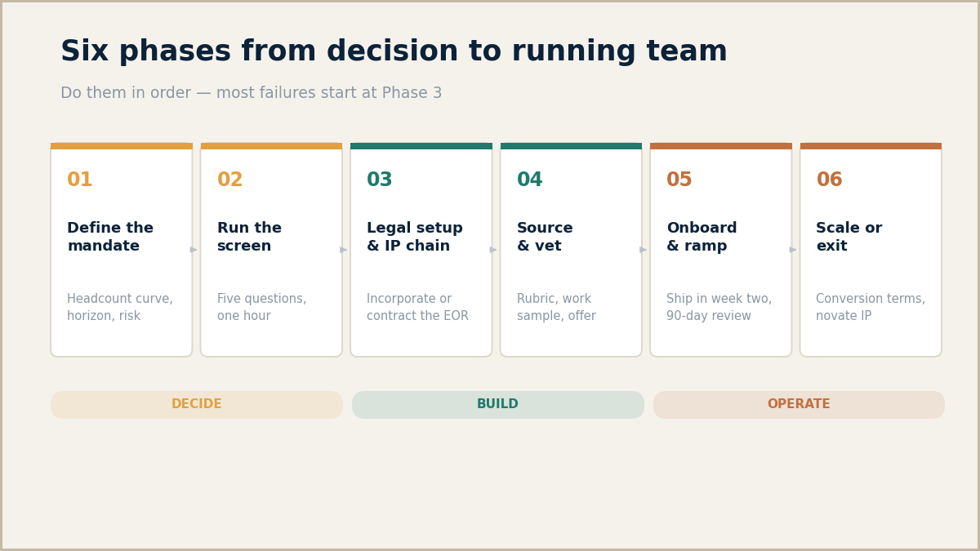The width and height of the screenshot is (980, 551).
Task: Select the BUILD phase group pill
Action: [x=498, y=405]
